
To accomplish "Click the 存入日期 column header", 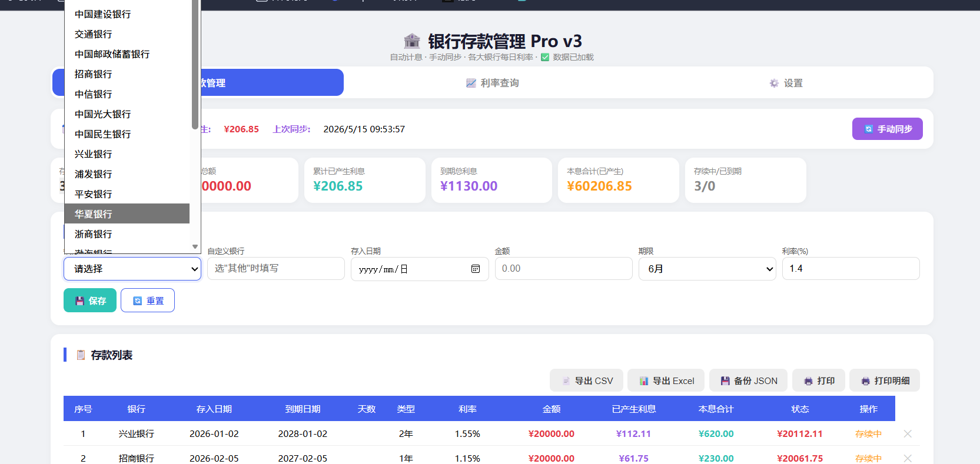I will click(x=214, y=409).
